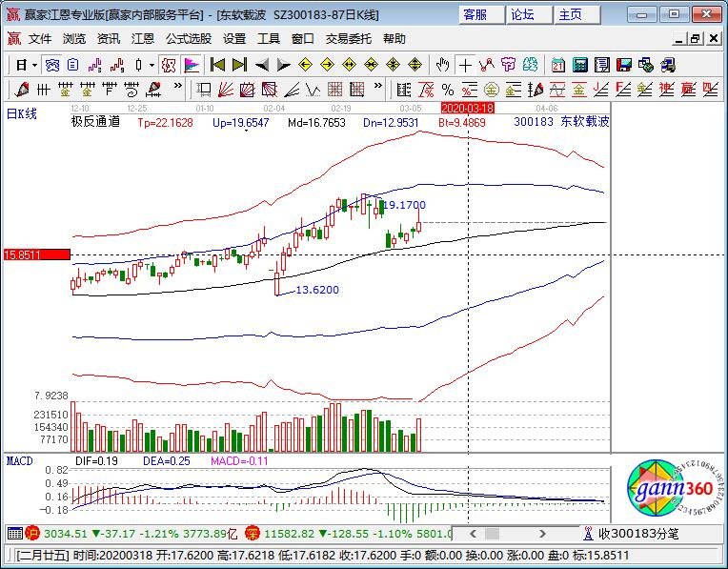Open the candlestick type dropdown arrow
This screenshot has width=728, height=569.
pyautogui.click(x=152, y=66)
